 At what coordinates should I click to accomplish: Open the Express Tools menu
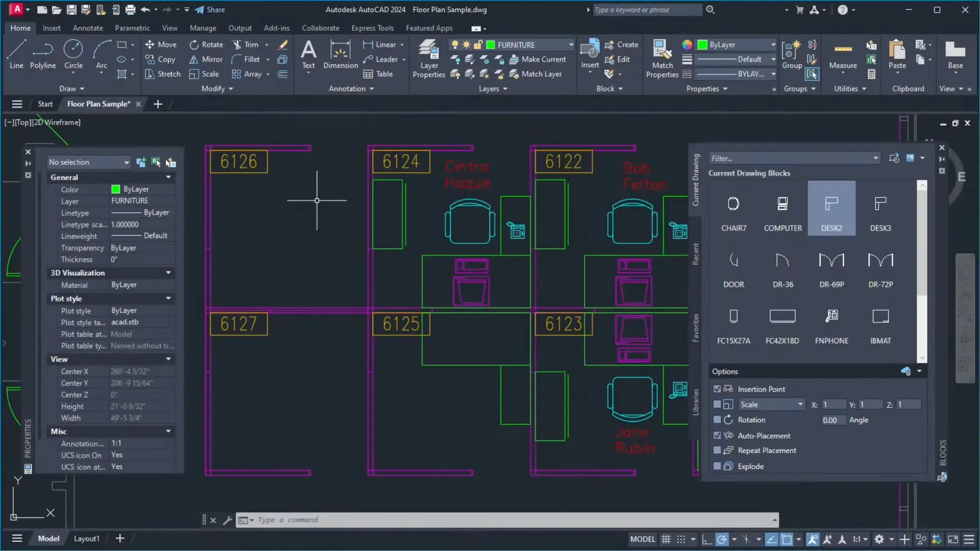(x=373, y=28)
